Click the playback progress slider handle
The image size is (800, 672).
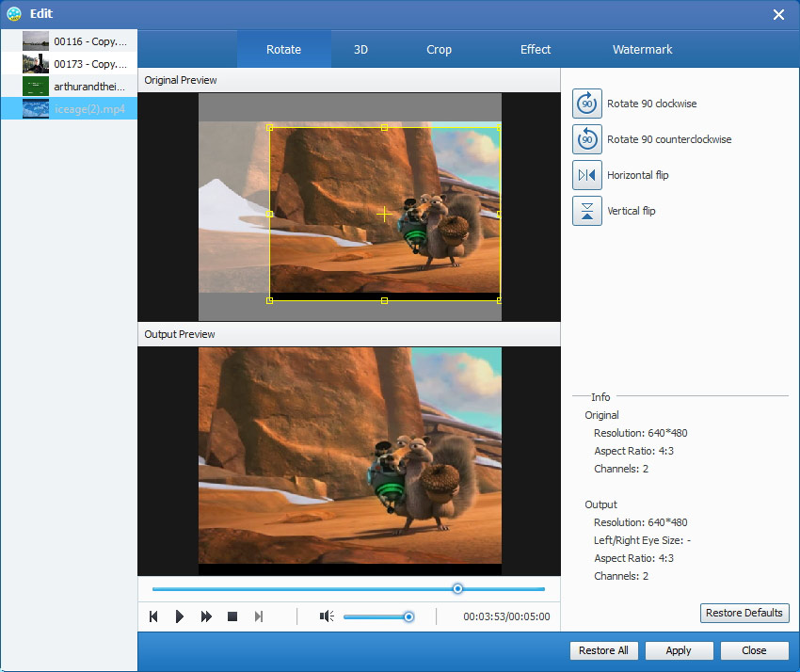(x=457, y=589)
